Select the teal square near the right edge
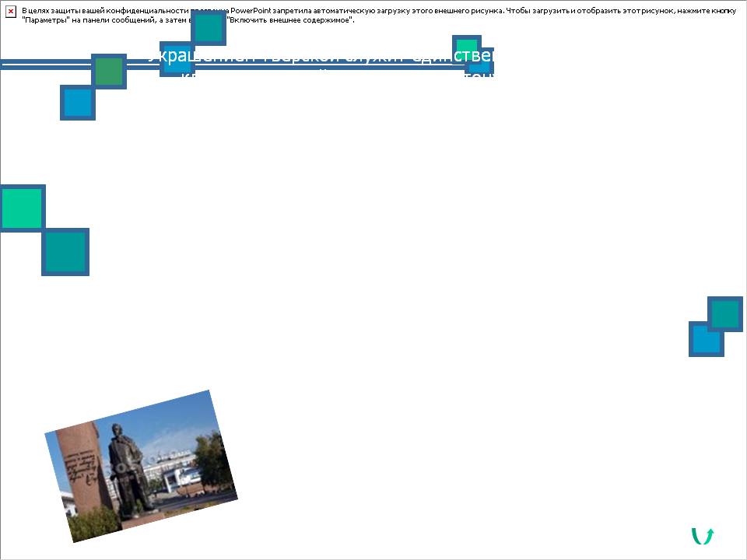Screen dimensions: 747x560 [x=725, y=313]
